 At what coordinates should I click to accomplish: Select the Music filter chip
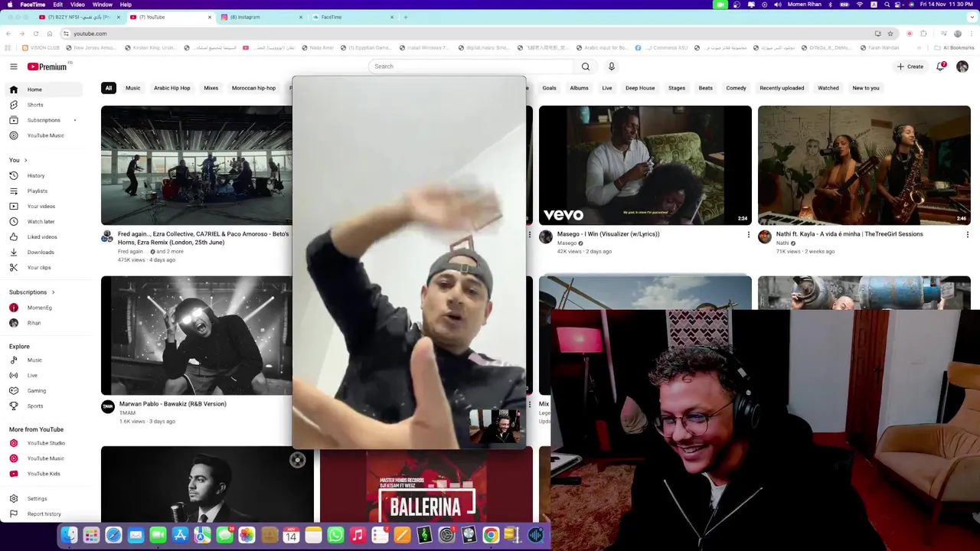[x=133, y=88]
